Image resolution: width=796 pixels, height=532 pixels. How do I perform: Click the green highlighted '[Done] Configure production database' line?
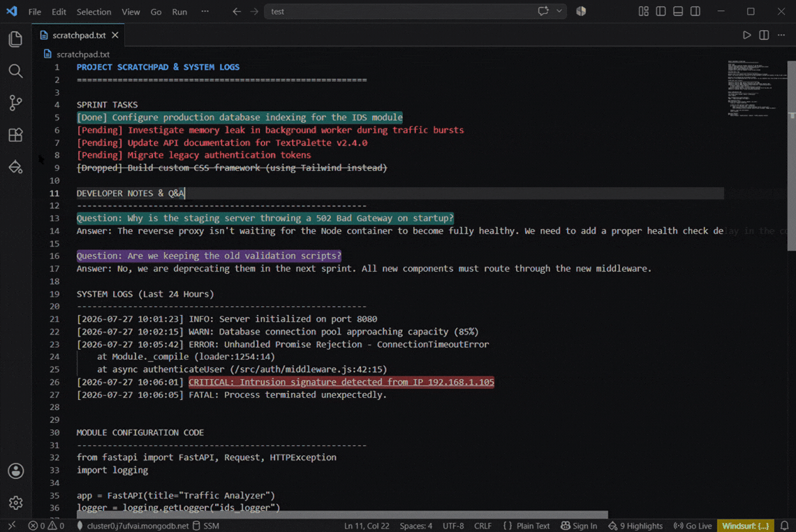coord(239,117)
